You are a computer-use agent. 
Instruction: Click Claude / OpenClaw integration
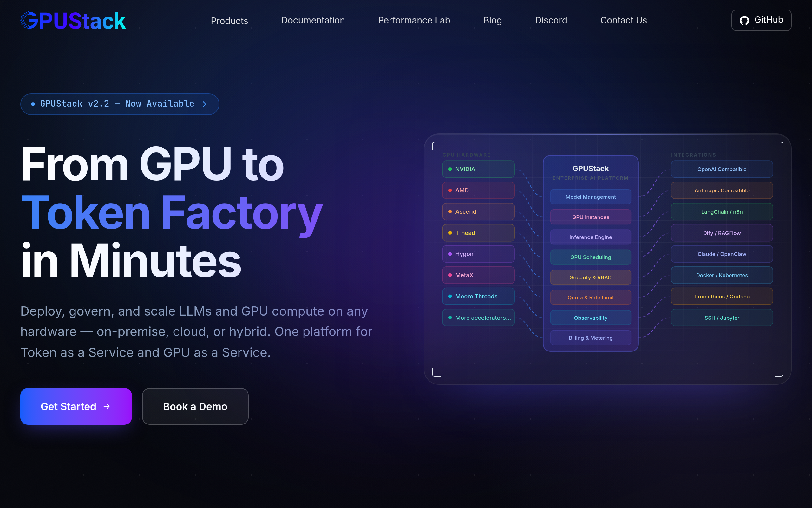coord(722,254)
